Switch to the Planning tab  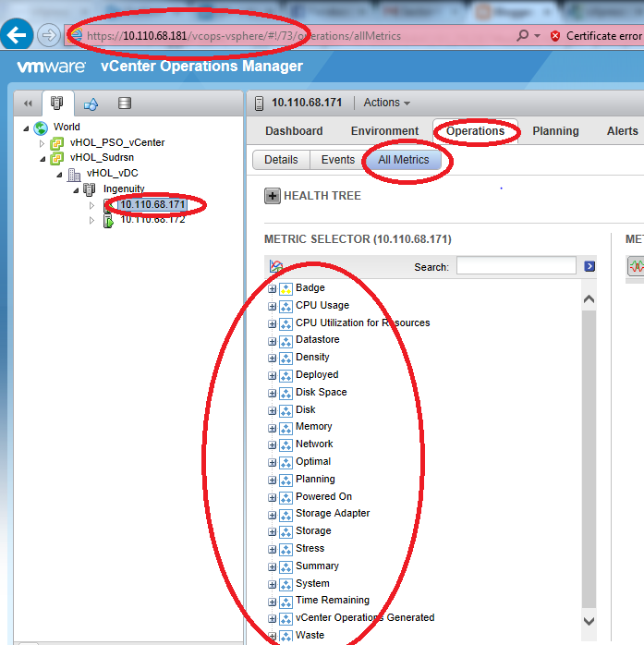[555, 131]
